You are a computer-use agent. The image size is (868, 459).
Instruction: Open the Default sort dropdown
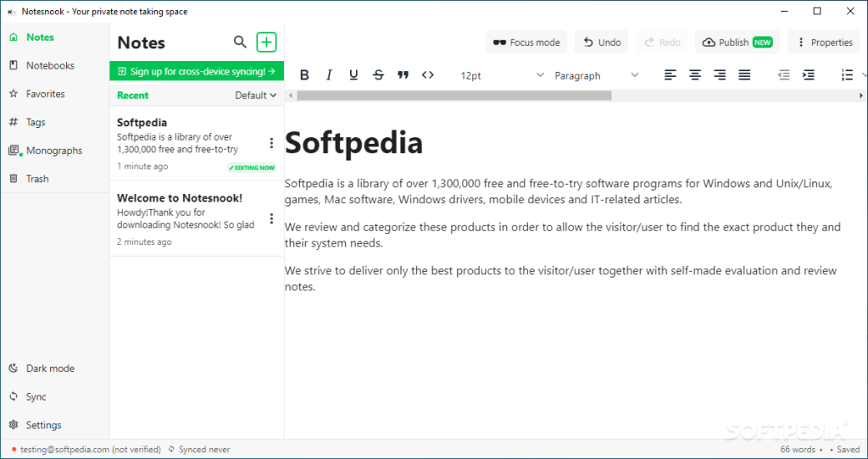(x=256, y=95)
